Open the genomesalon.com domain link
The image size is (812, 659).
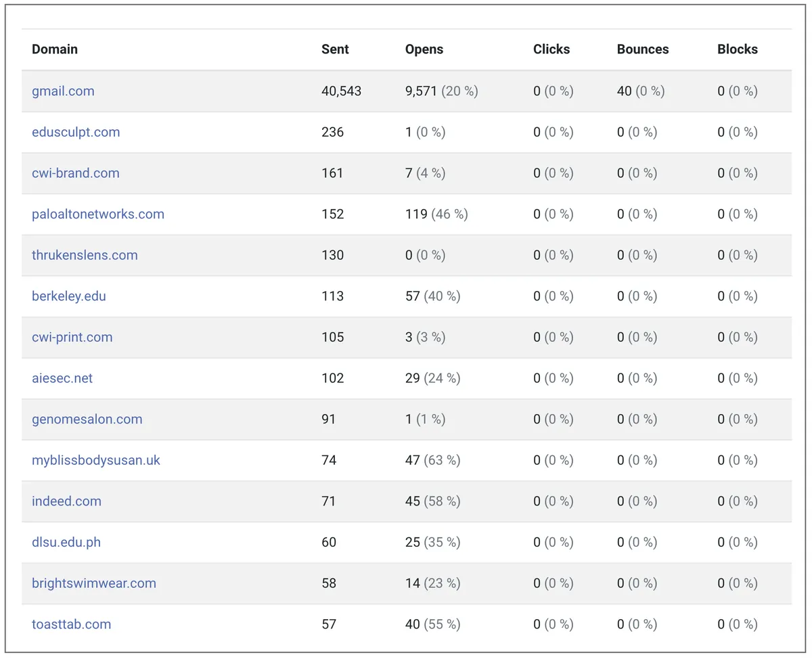pos(87,419)
